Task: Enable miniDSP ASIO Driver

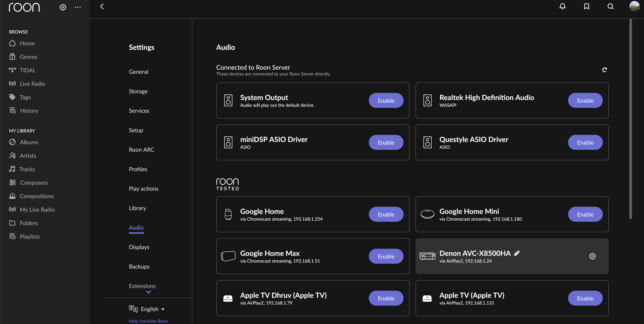Action: click(x=386, y=142)
